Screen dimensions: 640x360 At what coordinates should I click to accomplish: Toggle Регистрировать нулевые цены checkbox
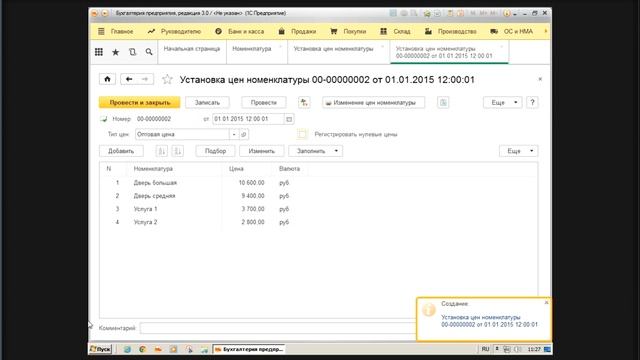coord(302,134)
